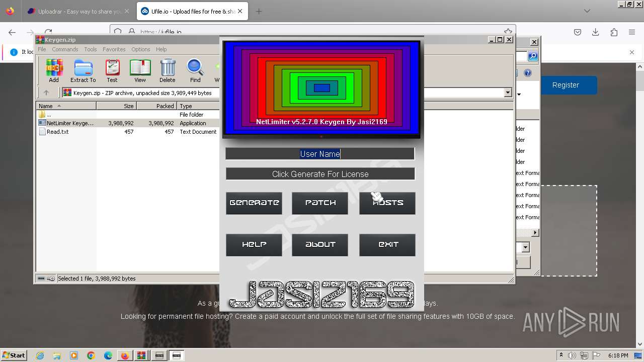The height and width of the screenshot is (362, 644).
Task: Click the Delete icon in WinRAR toolbar
Action: pyautogui.click(x=168, y=70)
